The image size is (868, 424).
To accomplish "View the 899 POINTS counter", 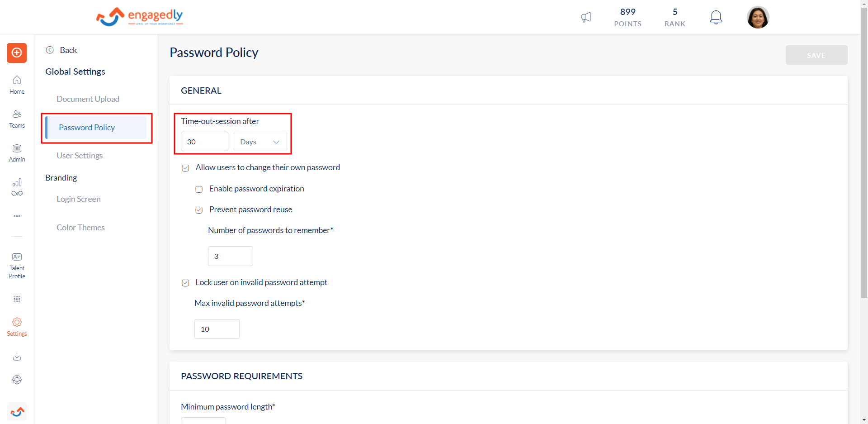I will [x=628, y=17].
